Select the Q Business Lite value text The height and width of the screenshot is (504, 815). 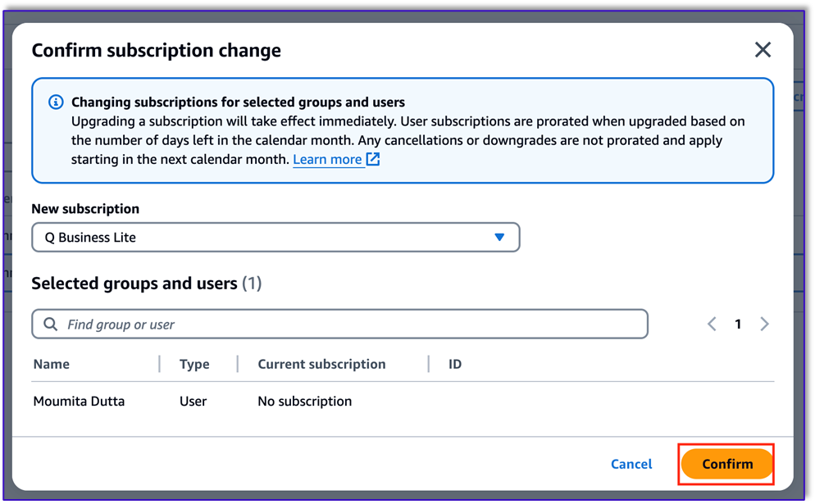90,237
